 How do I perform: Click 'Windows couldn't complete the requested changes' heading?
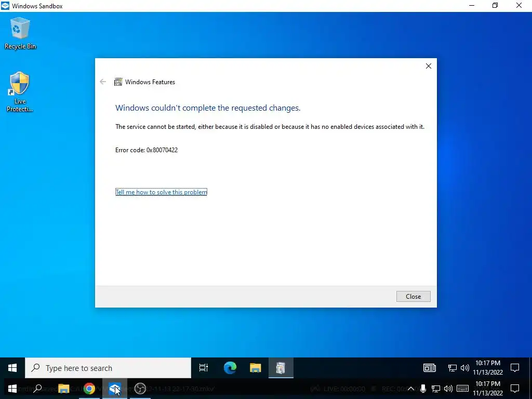[x=208, y=108]
